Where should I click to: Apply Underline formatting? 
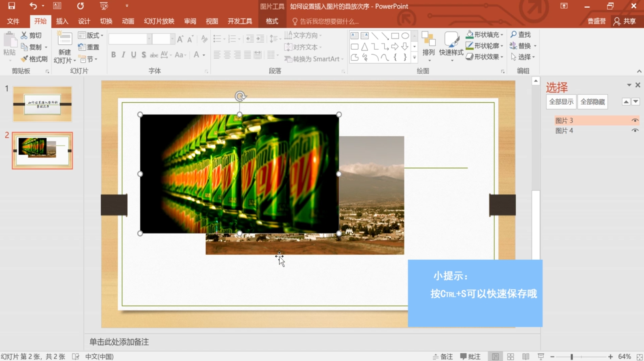tap(133, 55)
